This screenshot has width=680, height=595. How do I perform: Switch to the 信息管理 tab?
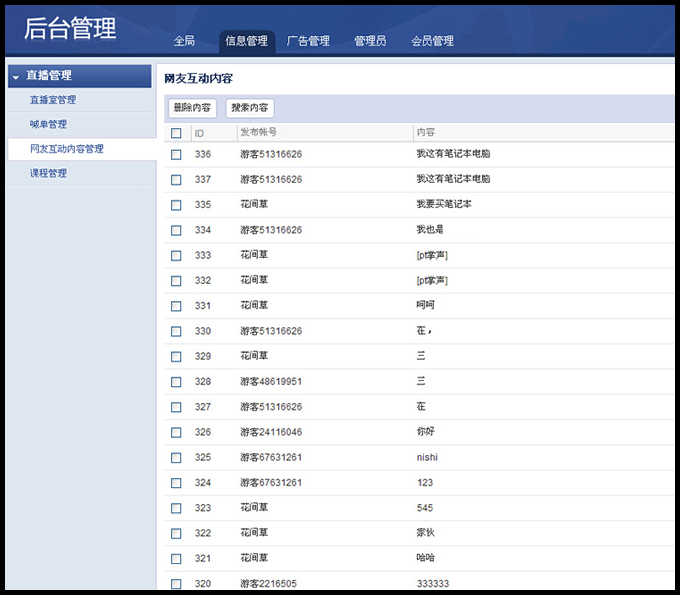point(247,41)
